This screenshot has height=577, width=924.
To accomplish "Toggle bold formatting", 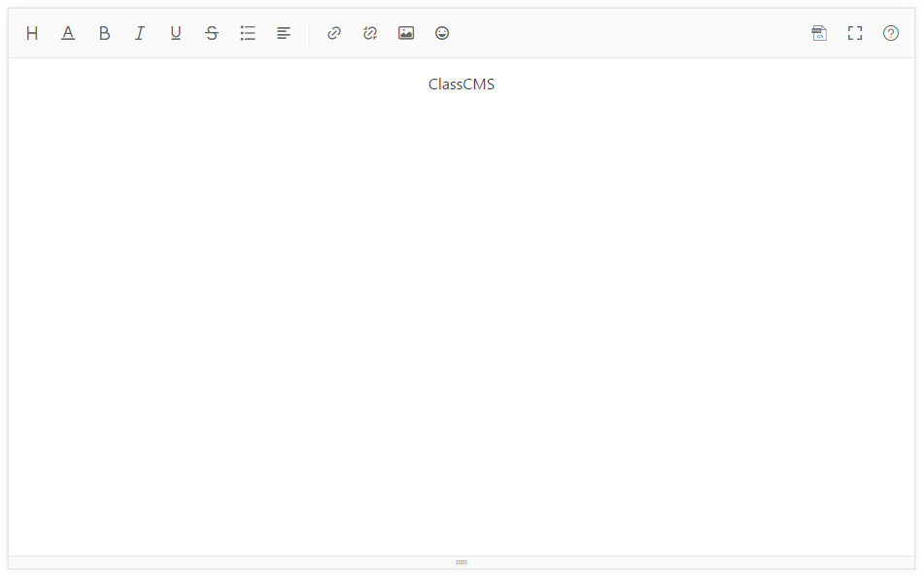I will click(x=104, y=33).
